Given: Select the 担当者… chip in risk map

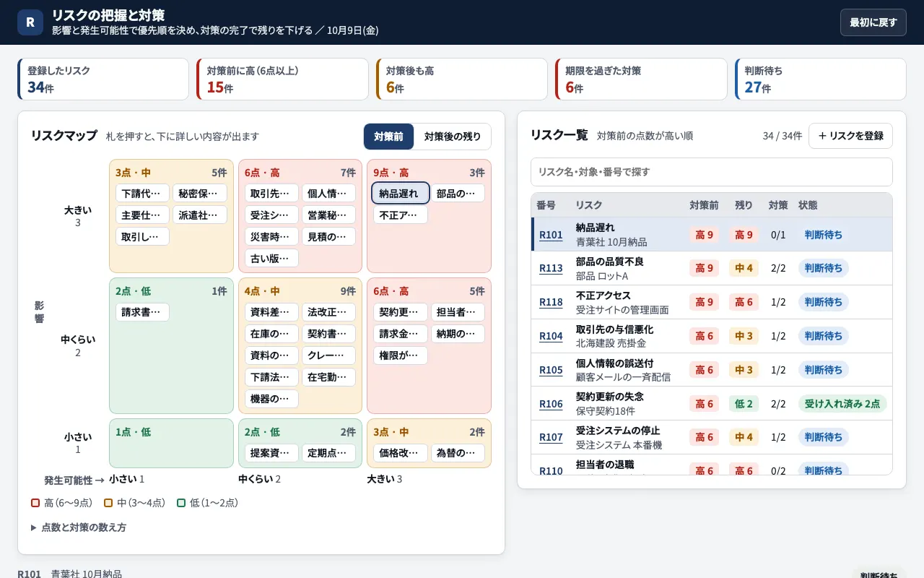Looking at the screenshot, I should tap(458, 312).
